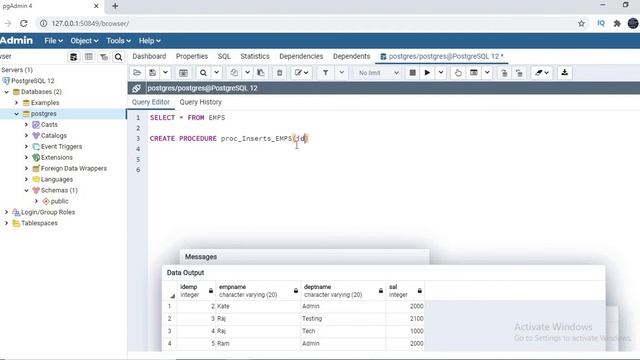Expand the Foreign Data Wrappers node

pos(27,168)
